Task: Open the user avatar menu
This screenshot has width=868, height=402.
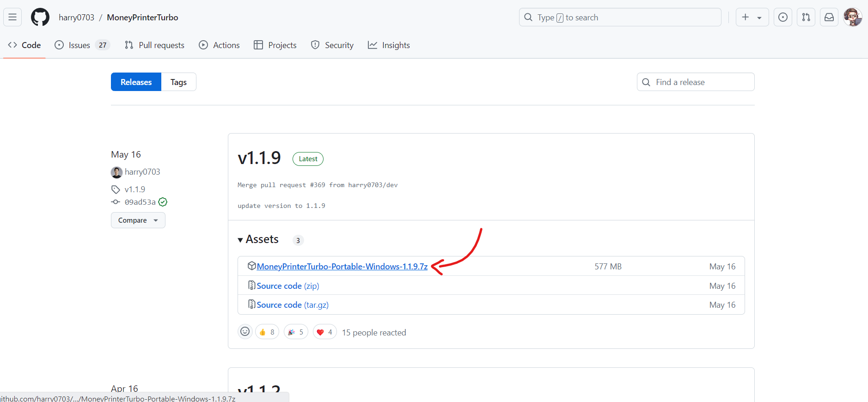Action: point(853,17)
